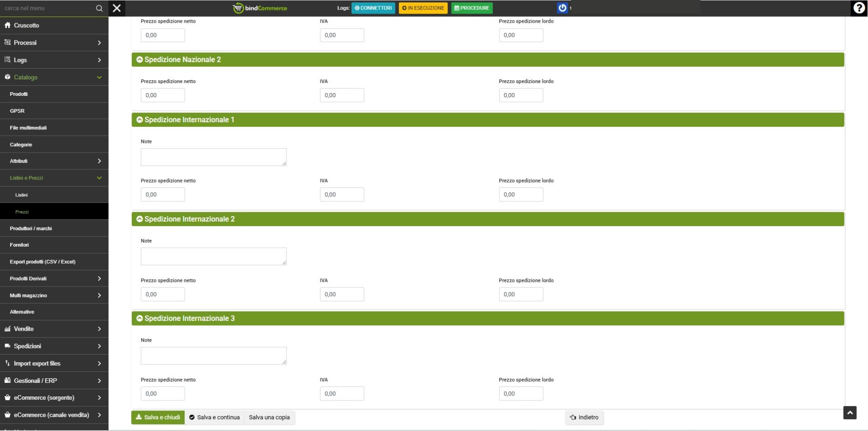868x431 pixels.
Task: Click Salva e continua button
Action: pyautogui.click(x=214, y=417)
